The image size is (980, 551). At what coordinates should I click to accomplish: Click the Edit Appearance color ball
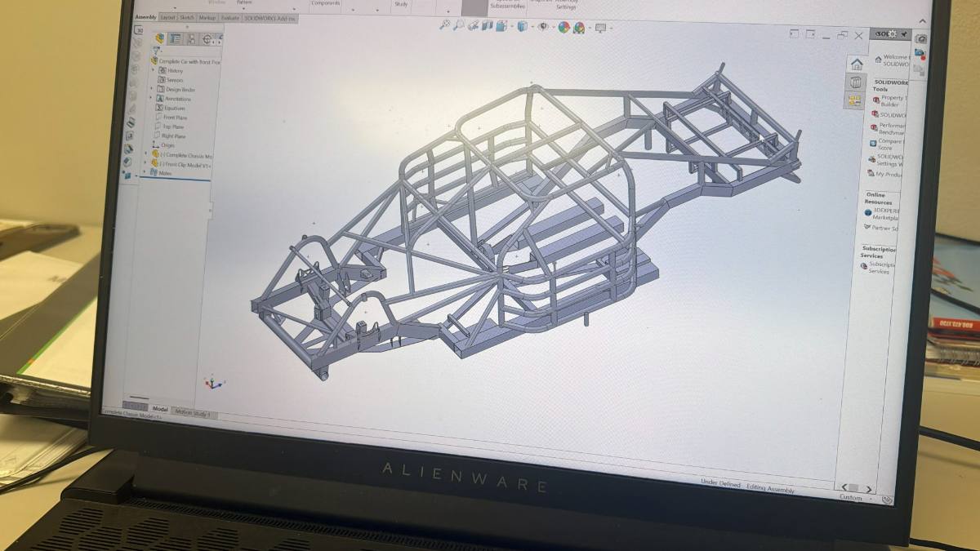pos(563,27)
